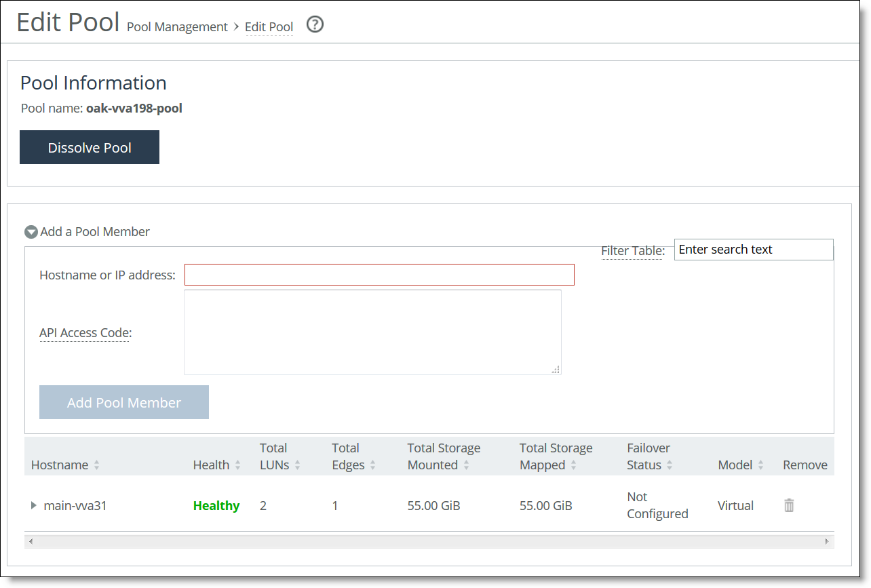This screenshot has height=588, width=871.
Task: Click inside the API Access Code box
Action: pos(372,332)
